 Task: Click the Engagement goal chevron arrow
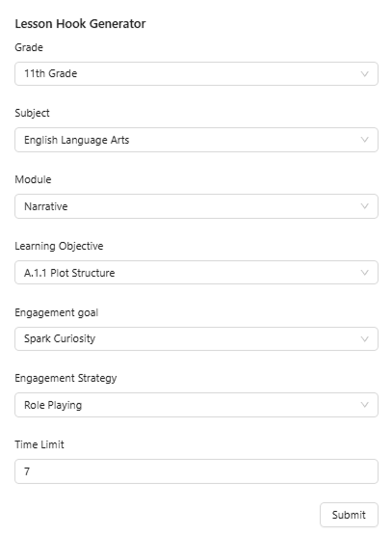click(x=365, y=338)
